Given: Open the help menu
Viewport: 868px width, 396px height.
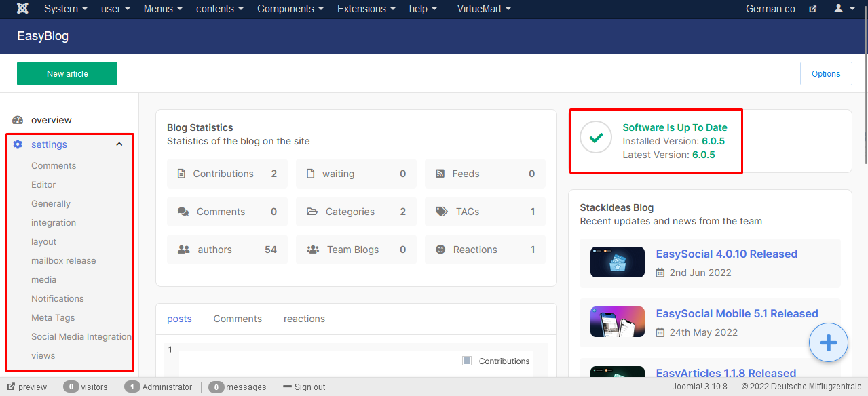Looking at the screenshot, I should click(423, 9).
